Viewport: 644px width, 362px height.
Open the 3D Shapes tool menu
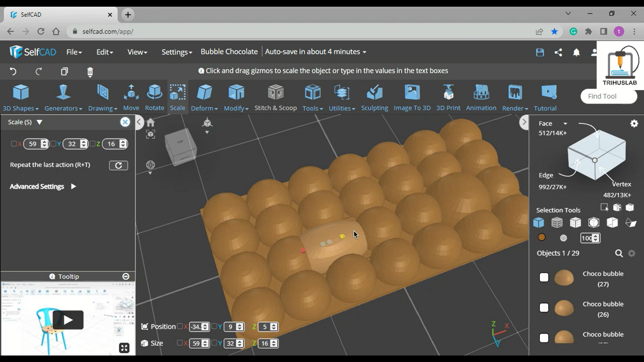pos(21,98)
